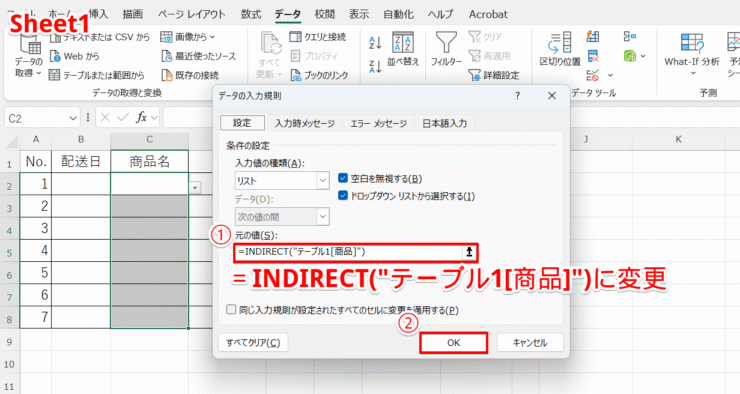Click the キャンセル button

[x=530, y=343]
